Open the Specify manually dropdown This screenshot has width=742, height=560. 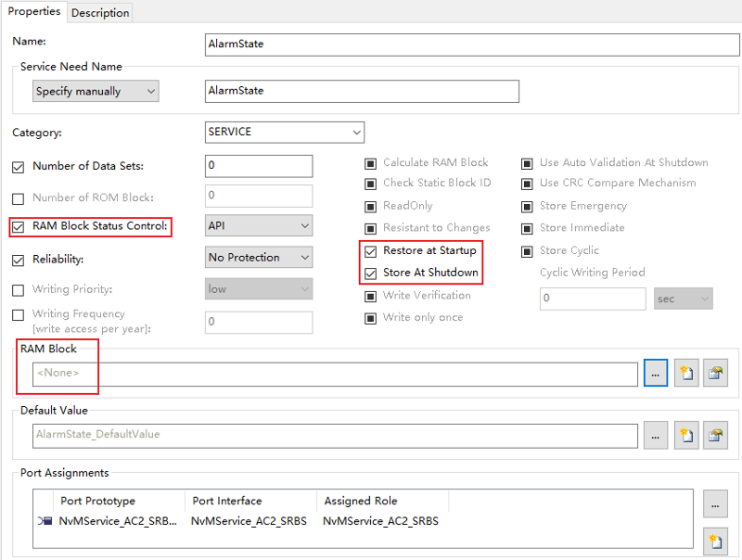[x=96, y=91]
